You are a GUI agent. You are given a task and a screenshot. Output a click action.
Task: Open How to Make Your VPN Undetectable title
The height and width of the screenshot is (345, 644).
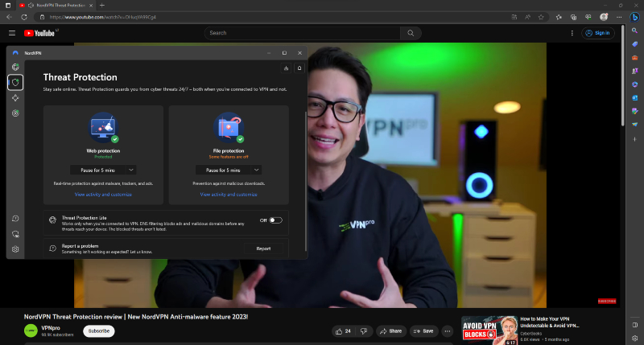[x=550, y=322]
